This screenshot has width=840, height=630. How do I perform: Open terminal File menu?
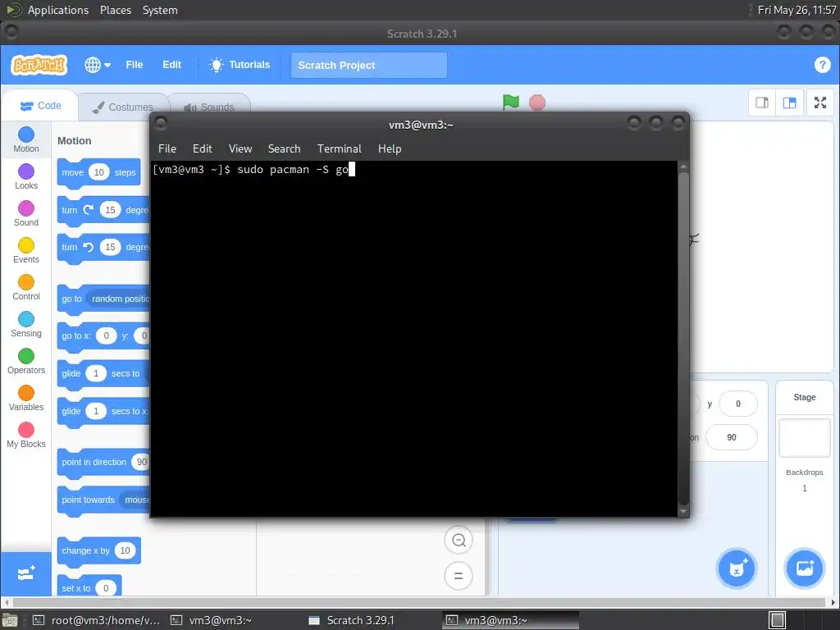[x=167, y=149]
